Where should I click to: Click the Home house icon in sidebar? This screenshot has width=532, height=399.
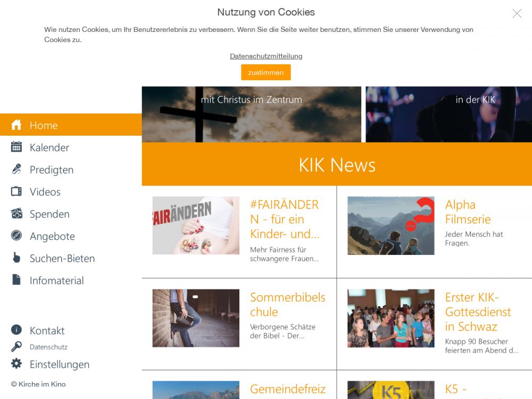click(x=16, y=125)
